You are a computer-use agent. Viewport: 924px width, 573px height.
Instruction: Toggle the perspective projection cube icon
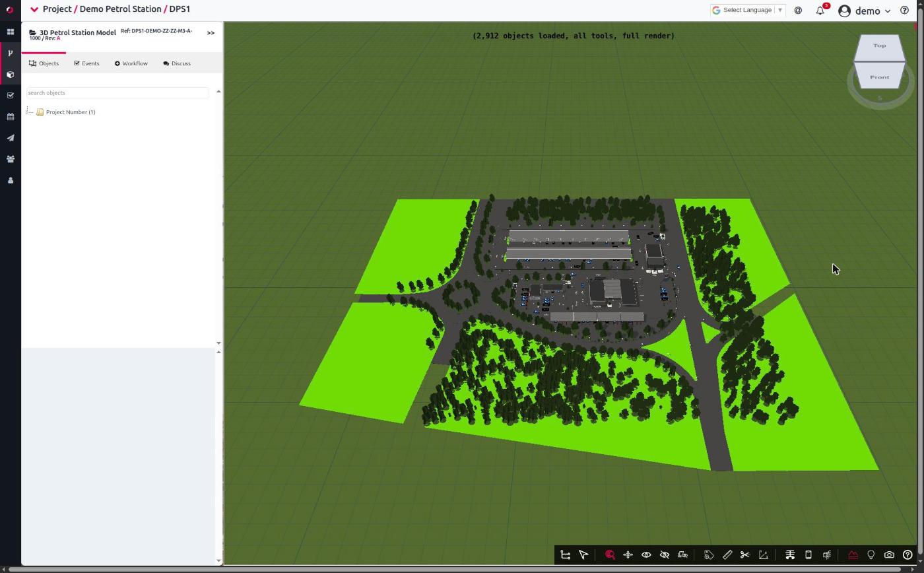click(x=826, y=555)
